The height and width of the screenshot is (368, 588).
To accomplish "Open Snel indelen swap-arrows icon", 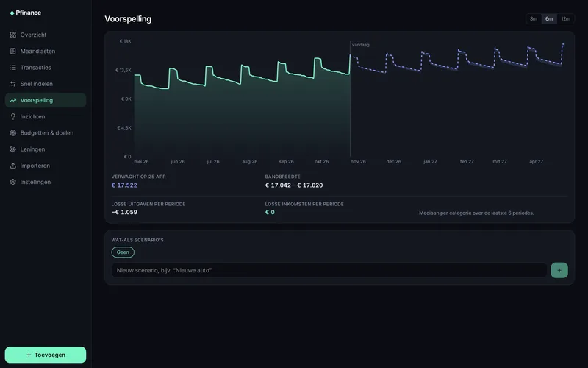I will coord(13,84).
